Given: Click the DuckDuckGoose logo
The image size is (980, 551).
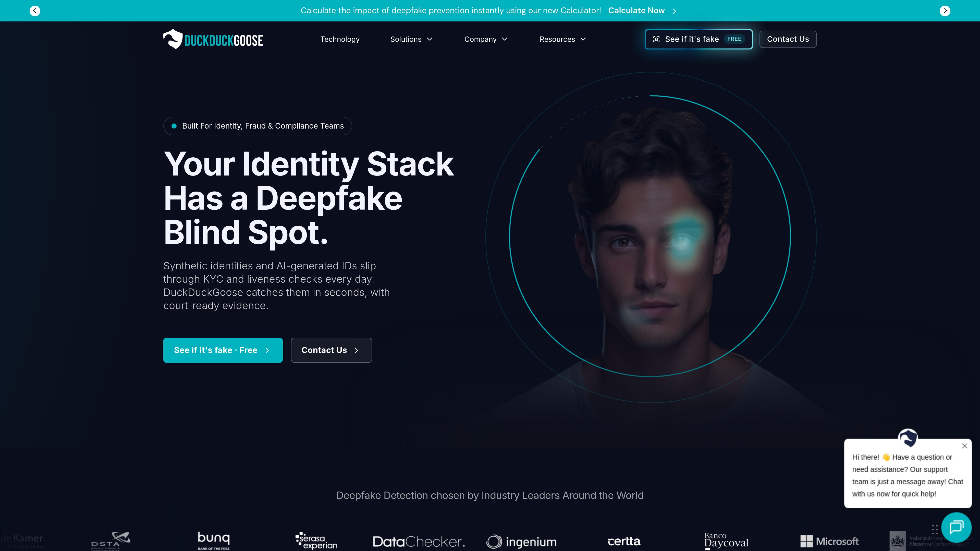Looking at the screenshot, I should (213, 39).
